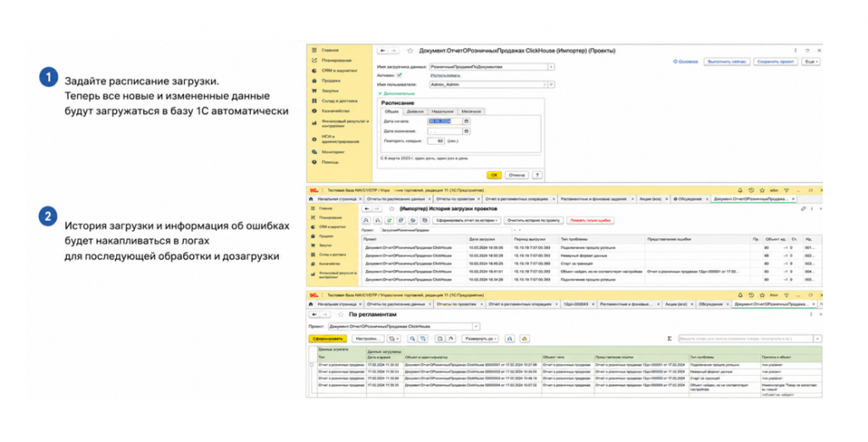
Task: Open the Продажи section in top sidebar
Action: (x=331, y=80)
